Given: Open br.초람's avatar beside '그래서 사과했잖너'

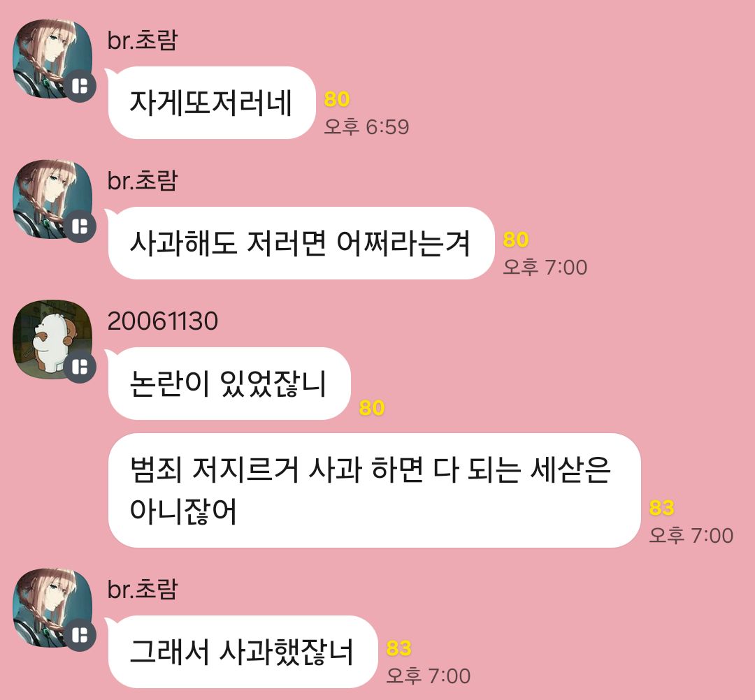Looking at the screenshot, I should 52,608.
